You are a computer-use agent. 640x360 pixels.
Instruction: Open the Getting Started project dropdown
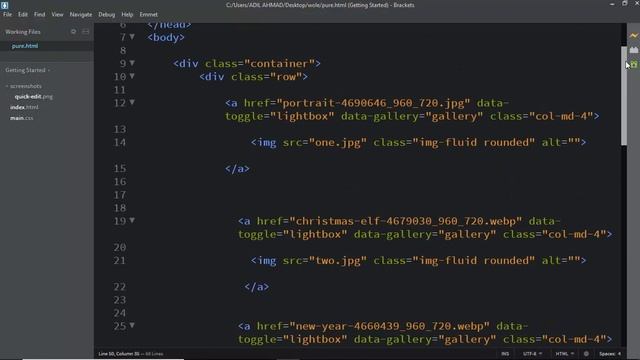(27, 70)
